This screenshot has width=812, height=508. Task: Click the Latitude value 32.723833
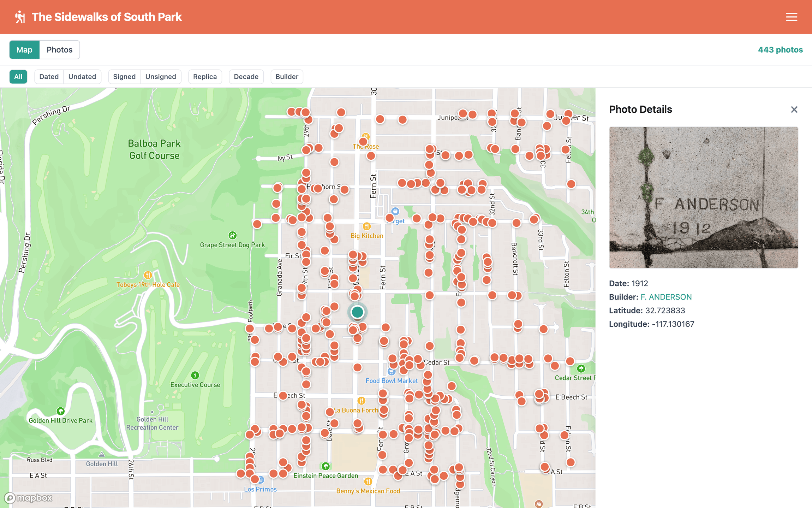coord(665,311)
